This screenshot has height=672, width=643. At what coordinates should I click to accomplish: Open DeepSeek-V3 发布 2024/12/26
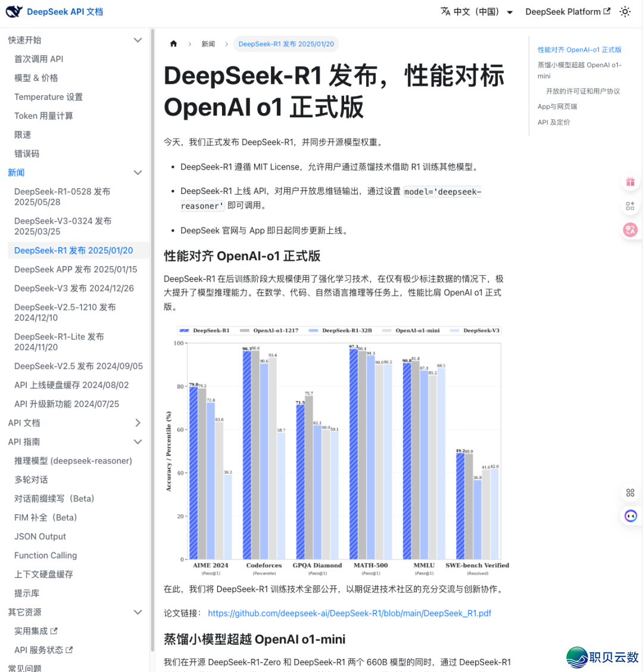coord(74,288)
